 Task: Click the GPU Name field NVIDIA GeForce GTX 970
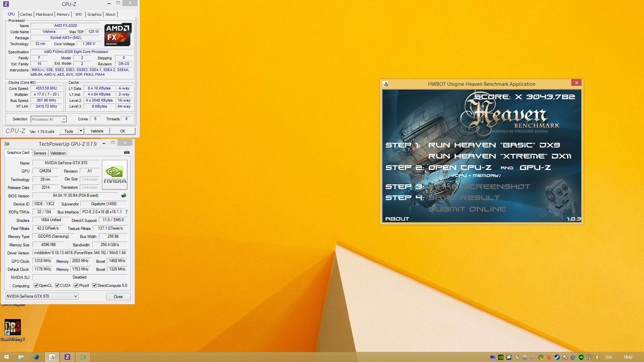pos(66,163)
